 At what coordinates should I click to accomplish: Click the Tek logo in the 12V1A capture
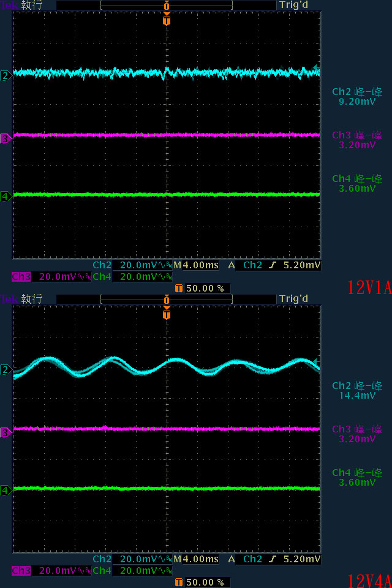[x=9, y=5]
